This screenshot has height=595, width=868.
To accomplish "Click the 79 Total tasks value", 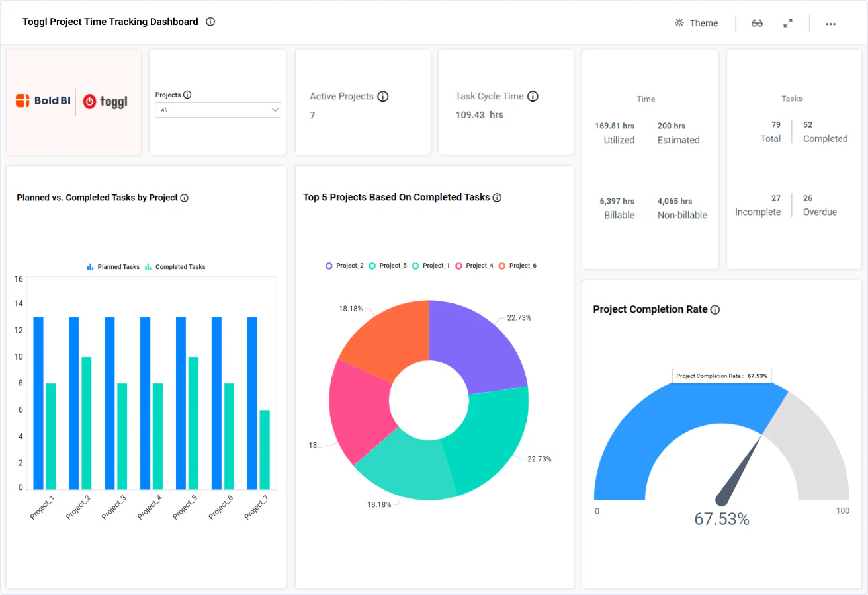I will pyautogui.click(x=776, y=124).
